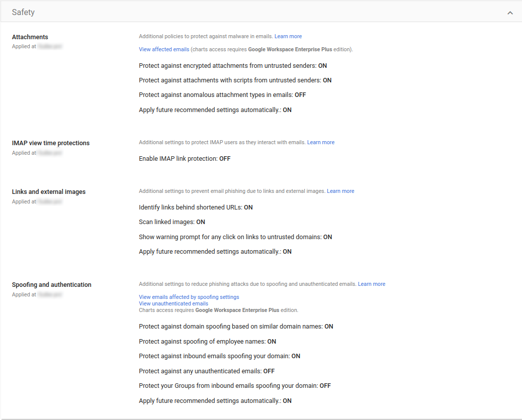Open Learn more for IMAP view time protections
The width and height of the screenshot is (522, 420).
click(x=320, y=142)
